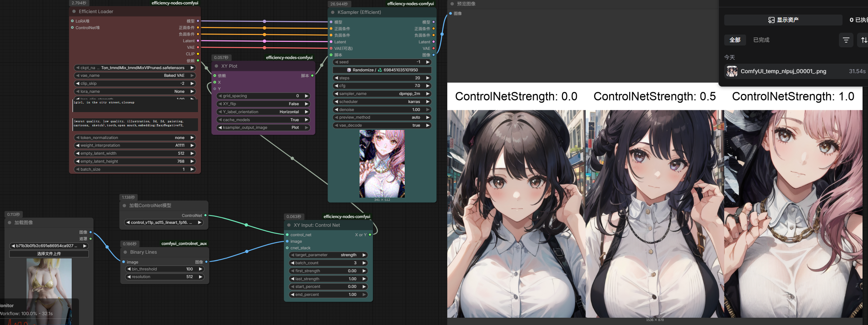The width and height of the screenshot is (868, 325).
Task: Switch to 已完成 tab
Action: [761, 40]
